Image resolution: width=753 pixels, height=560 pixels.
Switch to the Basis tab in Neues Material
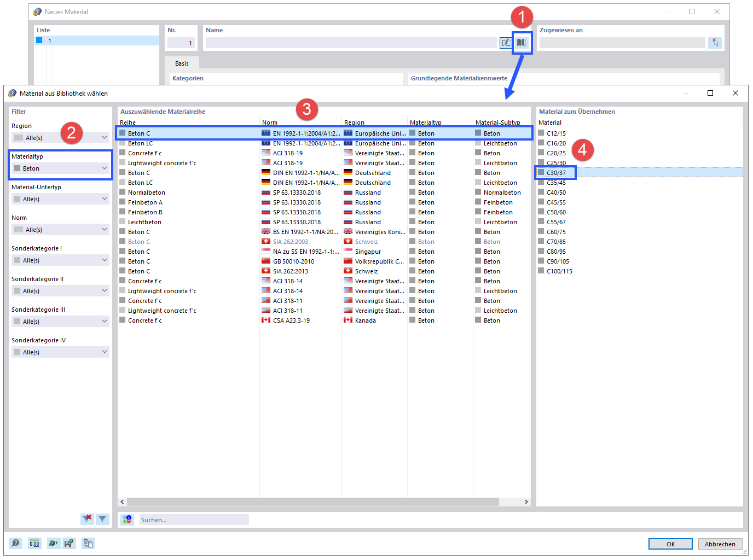point(182,63)
